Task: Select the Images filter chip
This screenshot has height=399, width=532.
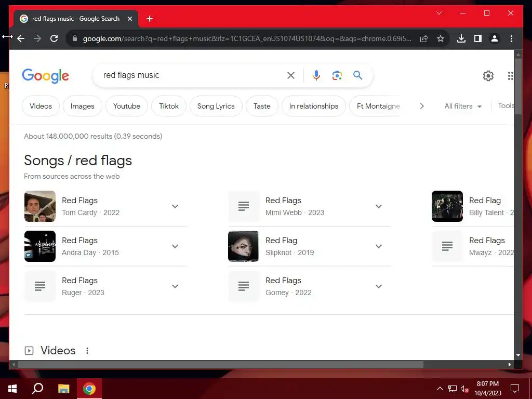Action: point(83,106)
